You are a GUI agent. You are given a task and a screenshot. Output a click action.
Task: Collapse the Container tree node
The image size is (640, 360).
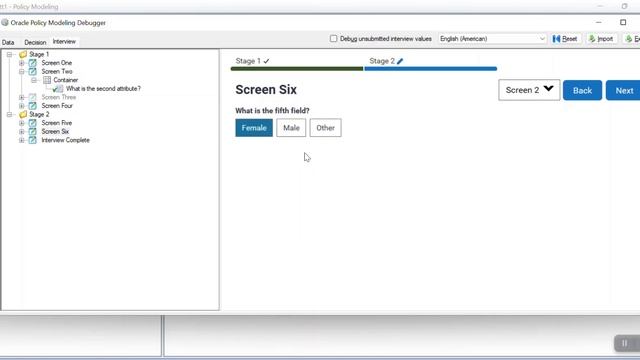(34, 80)
